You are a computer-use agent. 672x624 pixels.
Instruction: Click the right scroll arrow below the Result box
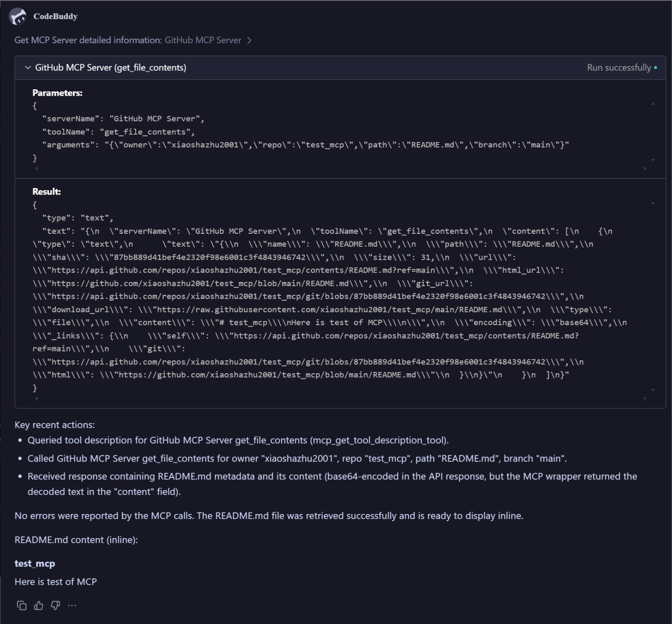tap(645, 397)
